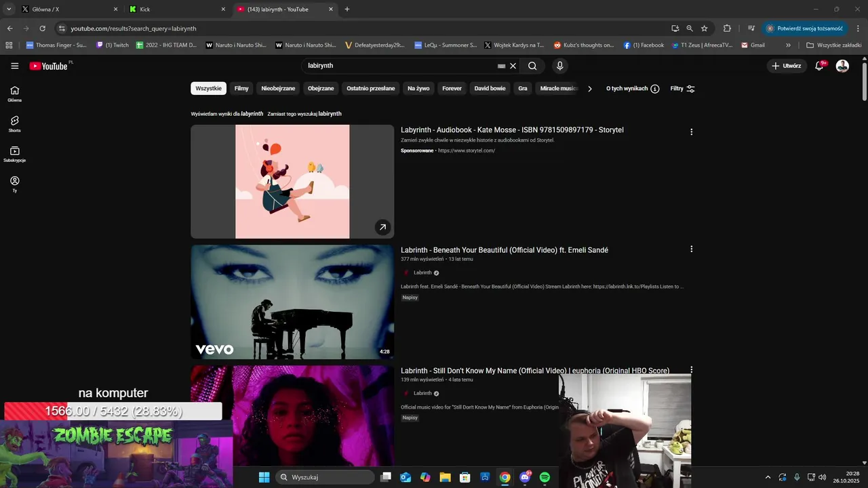Click the browser address bar URL

coord(134,28)
